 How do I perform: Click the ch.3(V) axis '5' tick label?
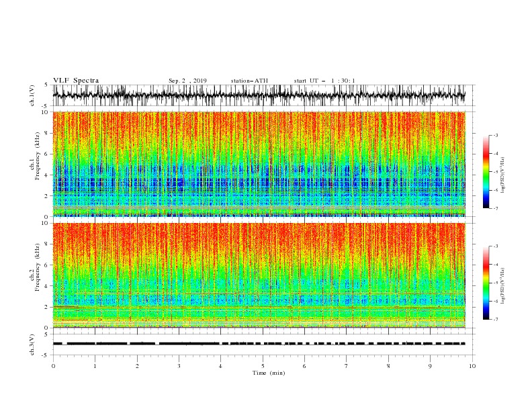[46, 334]
